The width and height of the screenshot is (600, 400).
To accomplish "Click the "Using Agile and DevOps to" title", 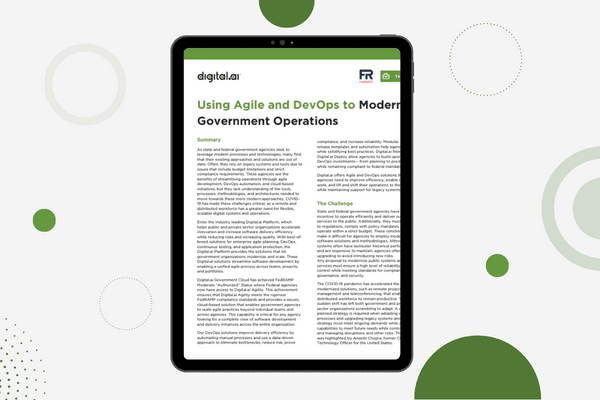I will click(276, 105).
